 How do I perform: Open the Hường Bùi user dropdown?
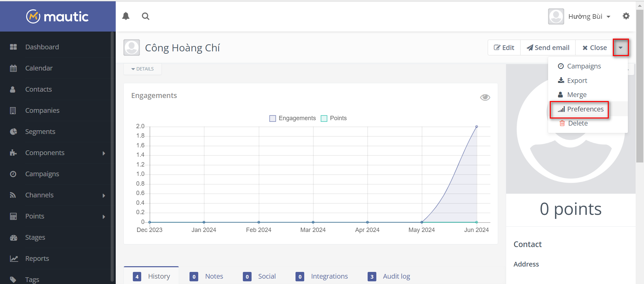[589, 16]
